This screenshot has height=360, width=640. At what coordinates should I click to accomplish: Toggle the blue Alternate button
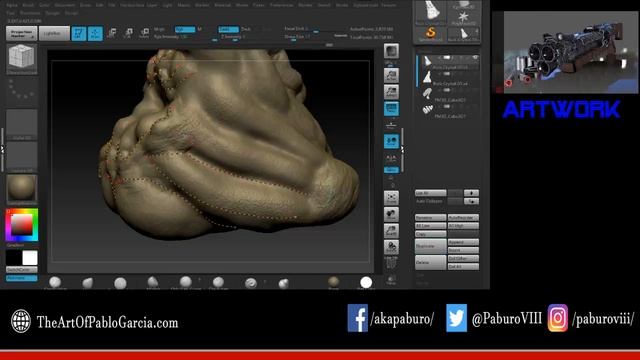[x=22, y=278]
